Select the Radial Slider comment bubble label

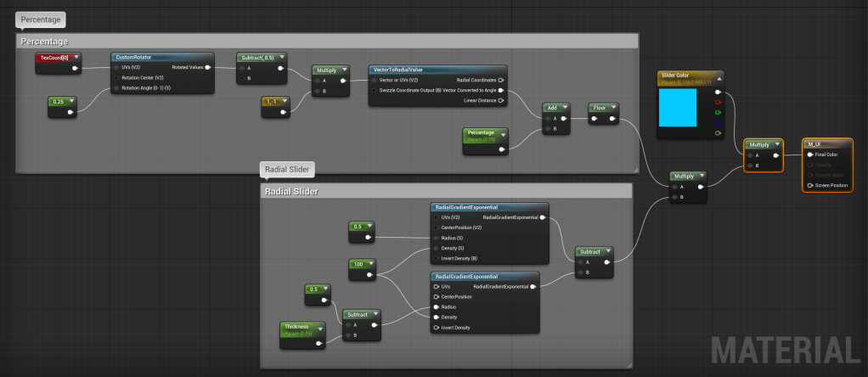click(287, 169)
